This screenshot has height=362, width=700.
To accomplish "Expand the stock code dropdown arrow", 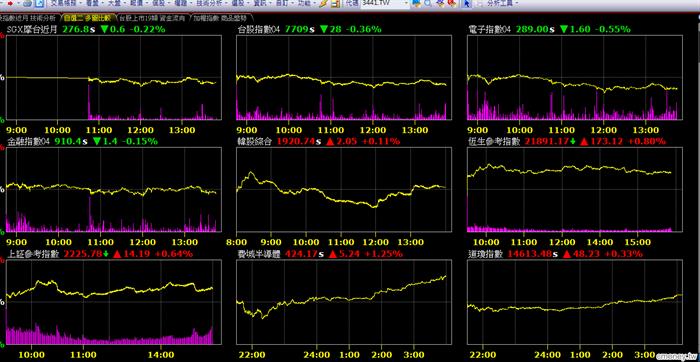I will pos(406,3).
